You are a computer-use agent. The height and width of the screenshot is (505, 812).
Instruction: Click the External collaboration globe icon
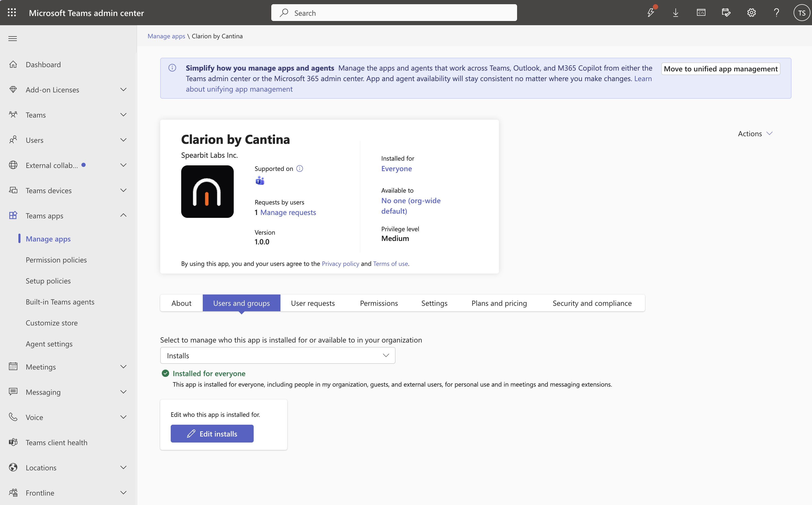(13, 165)
